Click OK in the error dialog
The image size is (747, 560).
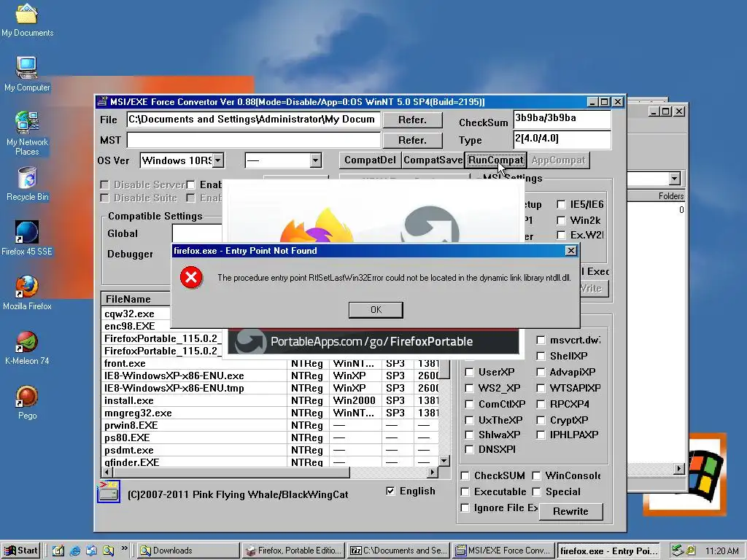point(376,309)
